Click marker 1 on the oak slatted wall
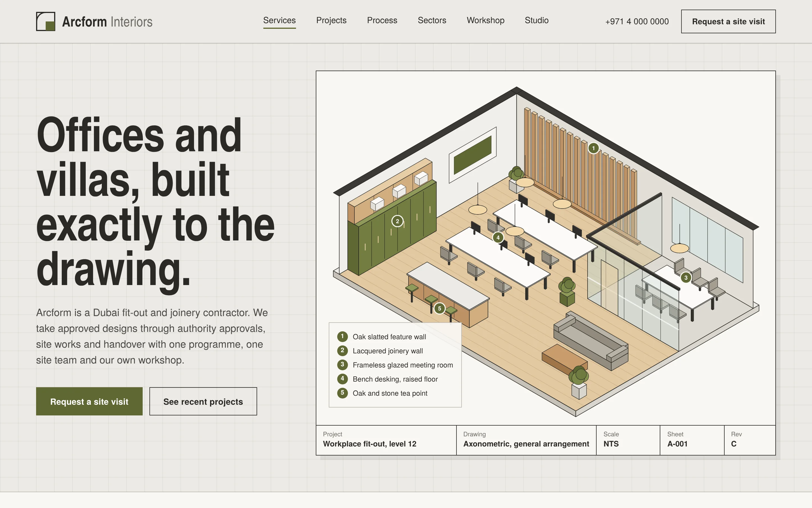The width and height of the screenshot is (812, 508). click(x=593, y=148)
